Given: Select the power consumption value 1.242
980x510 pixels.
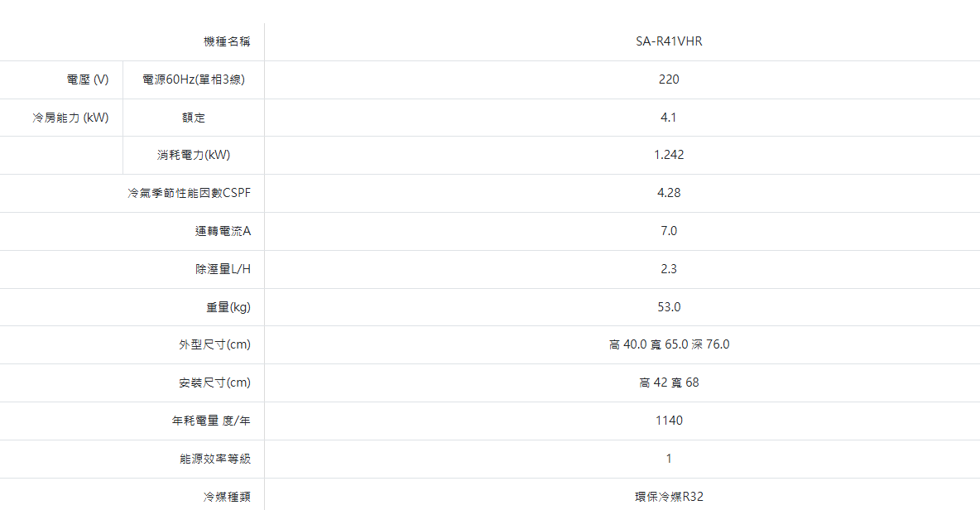Looking at the screenshot, I should 669,155.
